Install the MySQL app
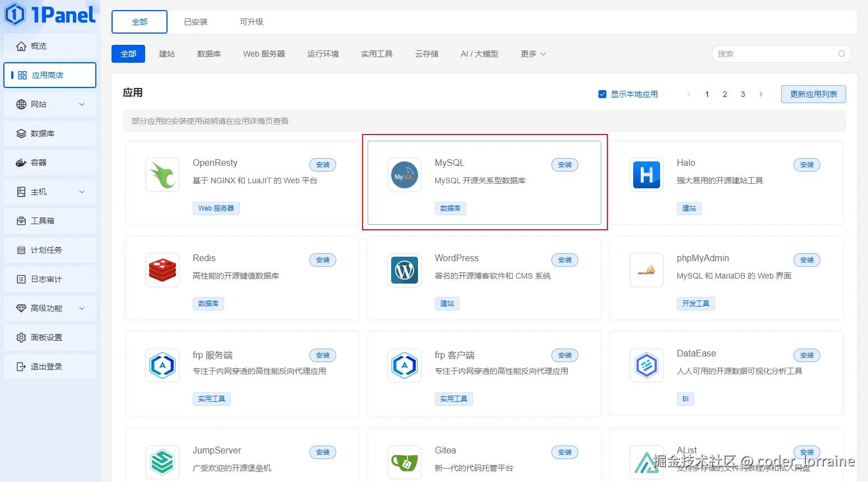The height and width of the screenshot is (482, 868). coord(565,165)
